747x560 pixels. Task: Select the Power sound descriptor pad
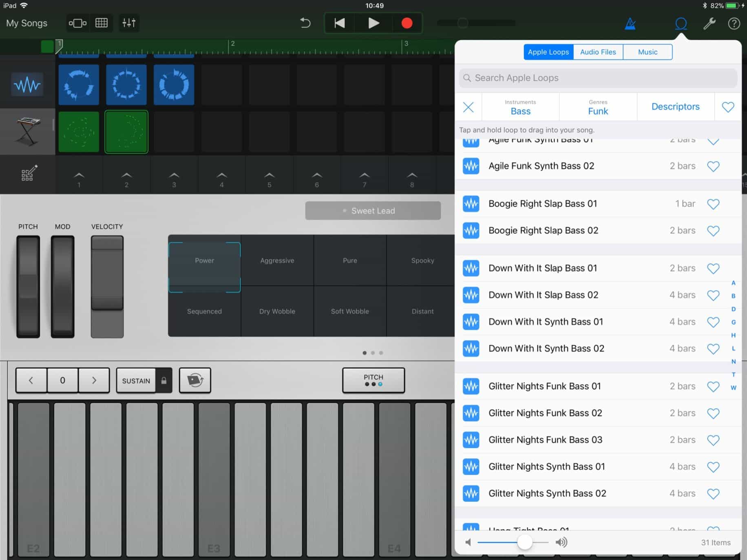(204, 260)
